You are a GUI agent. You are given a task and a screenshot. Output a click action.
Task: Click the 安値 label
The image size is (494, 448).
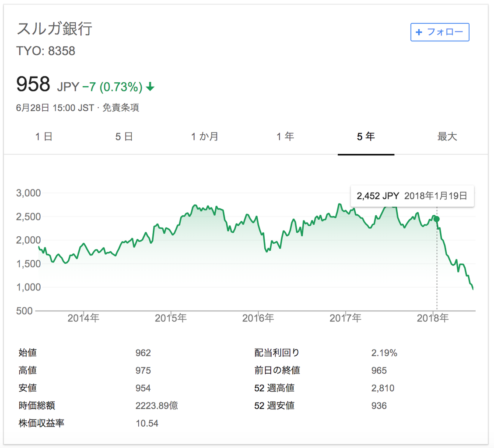click(28, 388)
